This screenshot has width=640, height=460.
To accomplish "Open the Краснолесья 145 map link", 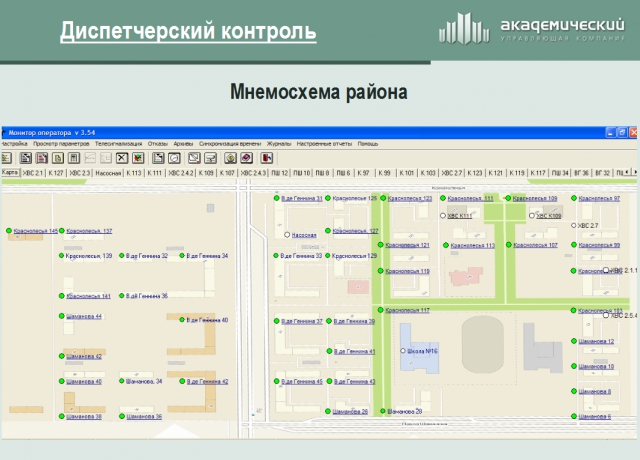I will [36, 231].
